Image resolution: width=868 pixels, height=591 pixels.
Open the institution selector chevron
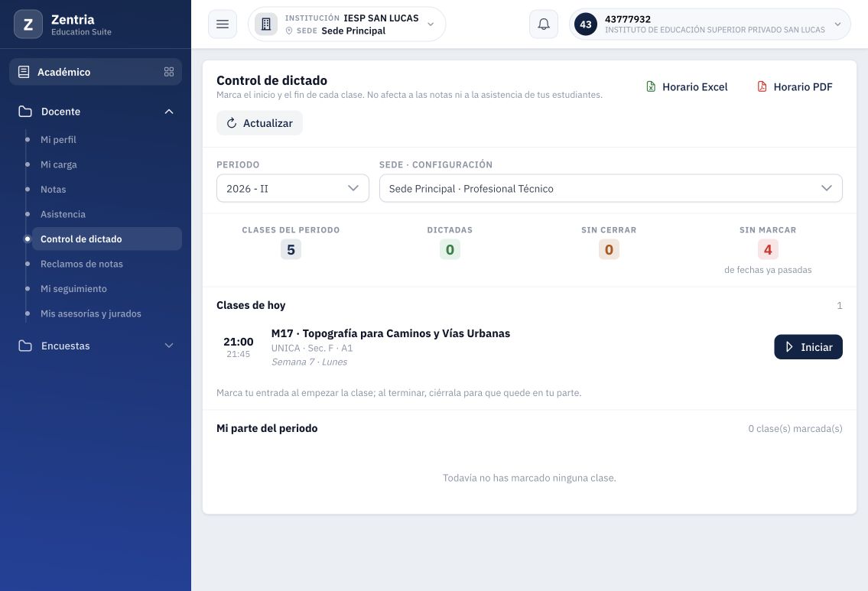[x=431, y=24]
